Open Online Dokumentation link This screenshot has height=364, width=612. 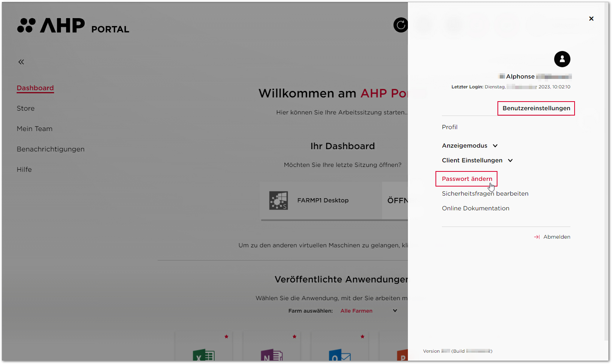476,208
